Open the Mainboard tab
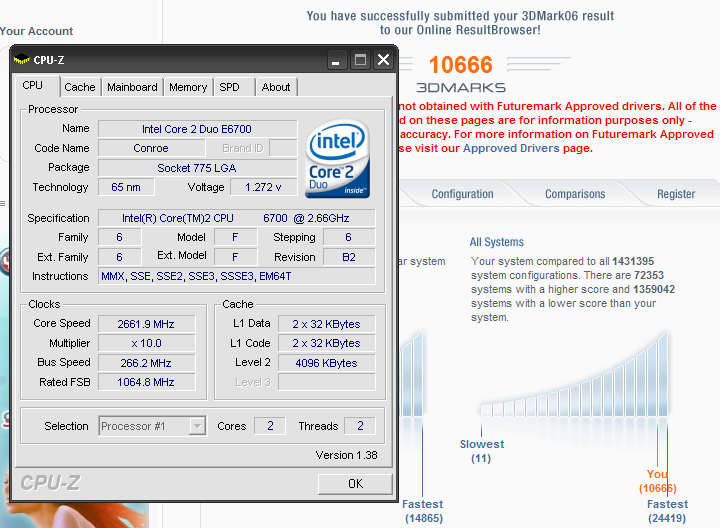This screenshot has height=528, width=720. tap(132, 87)
